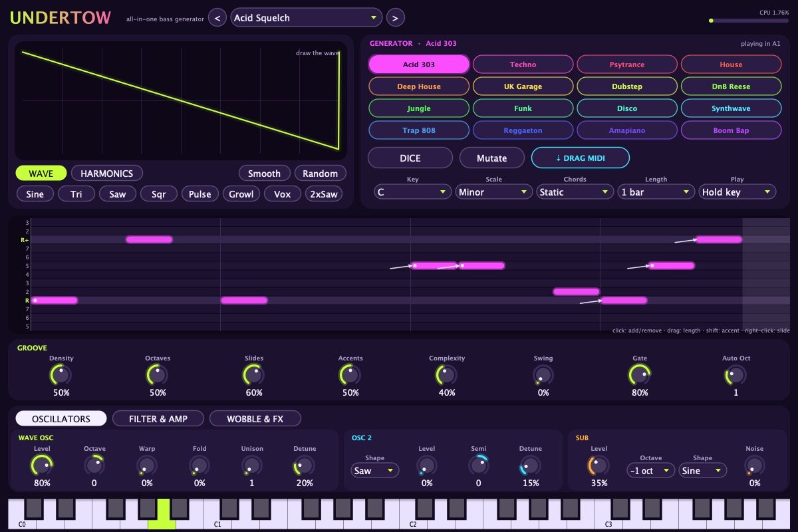
Task: Switch to the WOBBLE & FX tab
Action: [255, 419]
